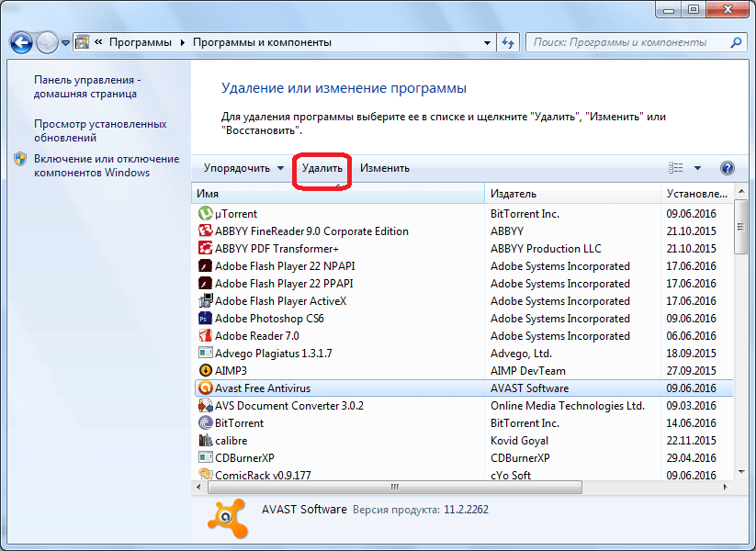Click the Advego Plagiatus icon
This screenshot has width=756, height=551.
coord(206,353)
